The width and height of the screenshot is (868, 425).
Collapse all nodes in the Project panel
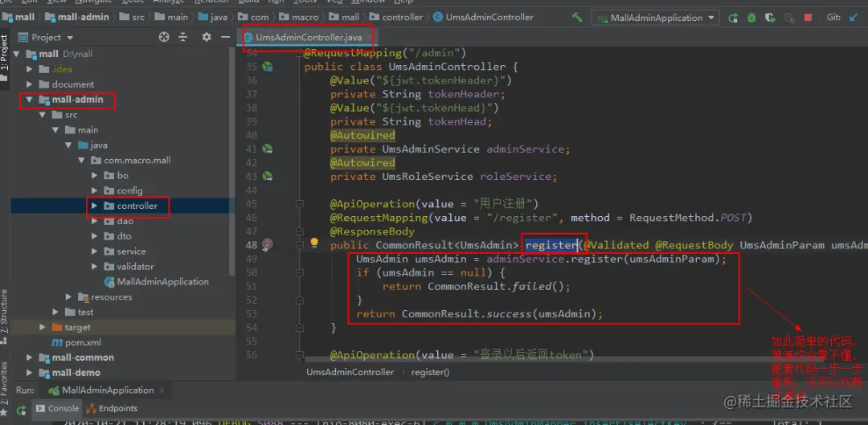(x=182, y=37)
